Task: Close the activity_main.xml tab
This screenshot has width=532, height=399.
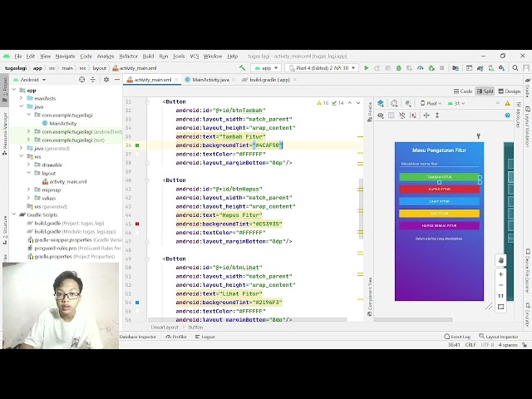Action: [176, 80]
